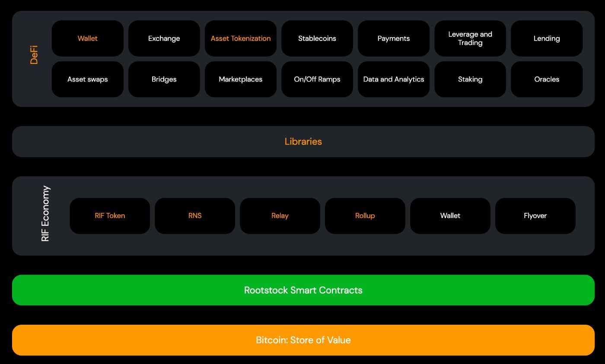Select the Data and Analytics box
This screenshot has width=605, height=364.
[394, 79]
